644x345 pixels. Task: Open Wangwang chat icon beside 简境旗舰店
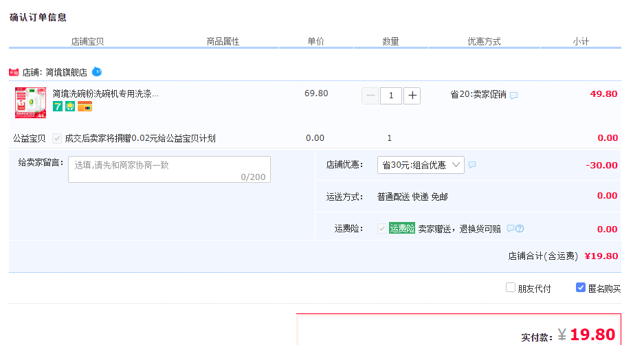click(97, 72)
